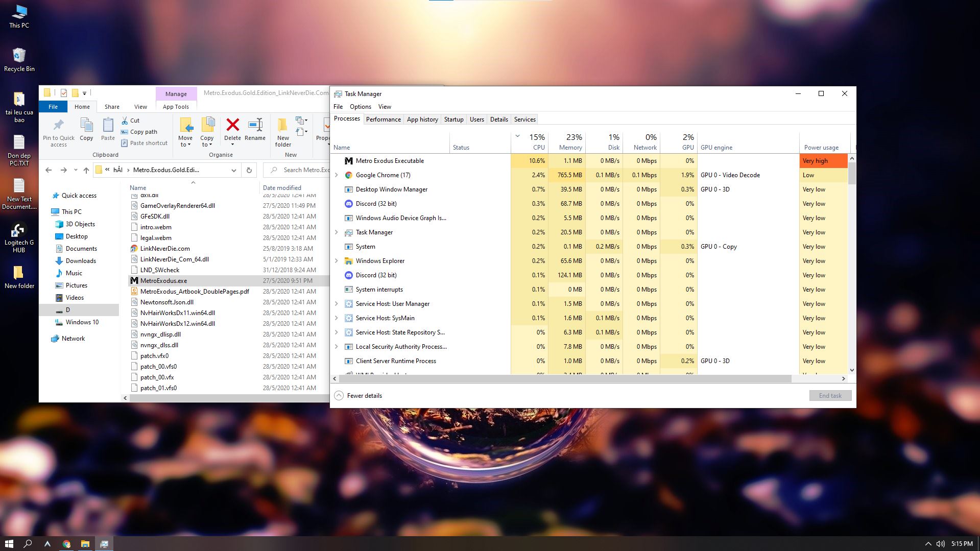Expand the Google Chrome (17) process group
Screen dimensions: 980x551
coord(336,175)
